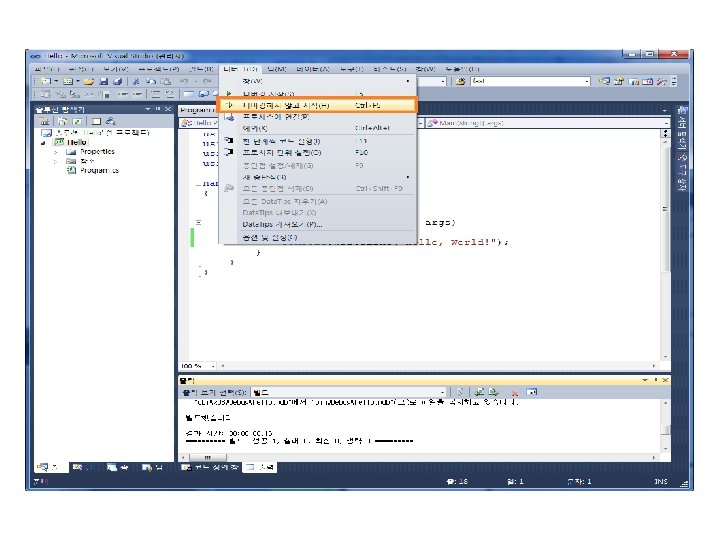Open the 100 % zoom dropdown

point(213,366)
